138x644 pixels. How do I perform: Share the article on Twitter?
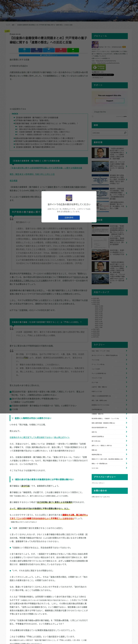click(49, 50)
